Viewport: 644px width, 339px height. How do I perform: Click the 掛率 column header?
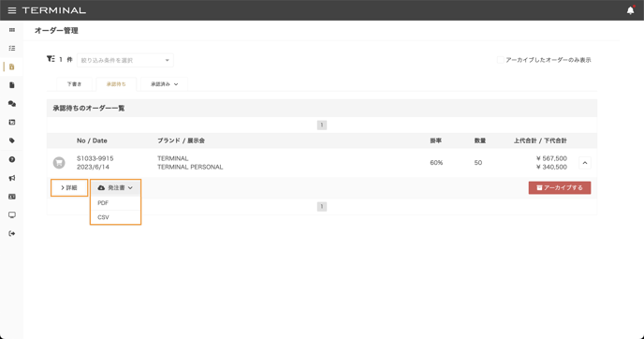[436, 140]
